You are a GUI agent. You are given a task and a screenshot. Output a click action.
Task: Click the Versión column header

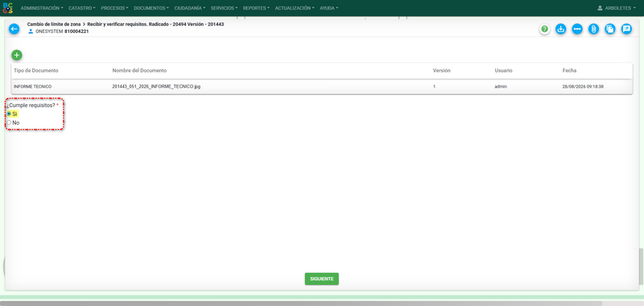[x=441, y=71]
